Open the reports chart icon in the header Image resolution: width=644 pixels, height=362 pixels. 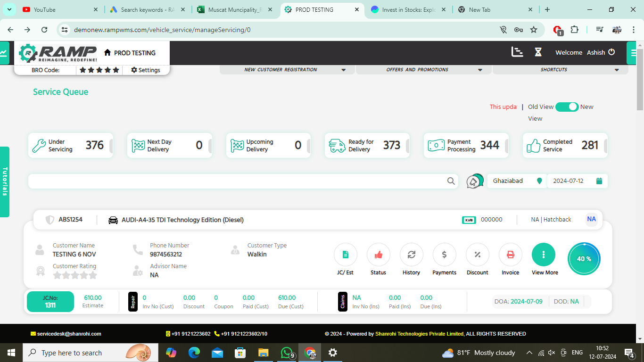(x=517, y=53)
